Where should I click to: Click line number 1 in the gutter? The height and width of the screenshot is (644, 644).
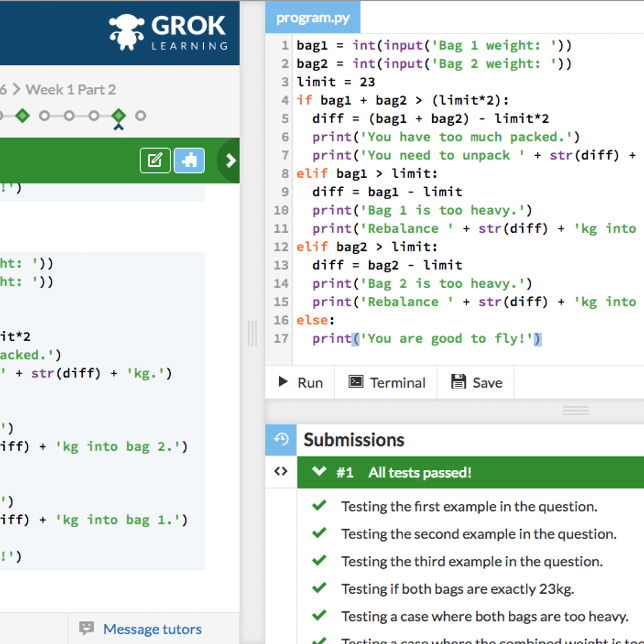pyautogui.click(x=285, y=45)
